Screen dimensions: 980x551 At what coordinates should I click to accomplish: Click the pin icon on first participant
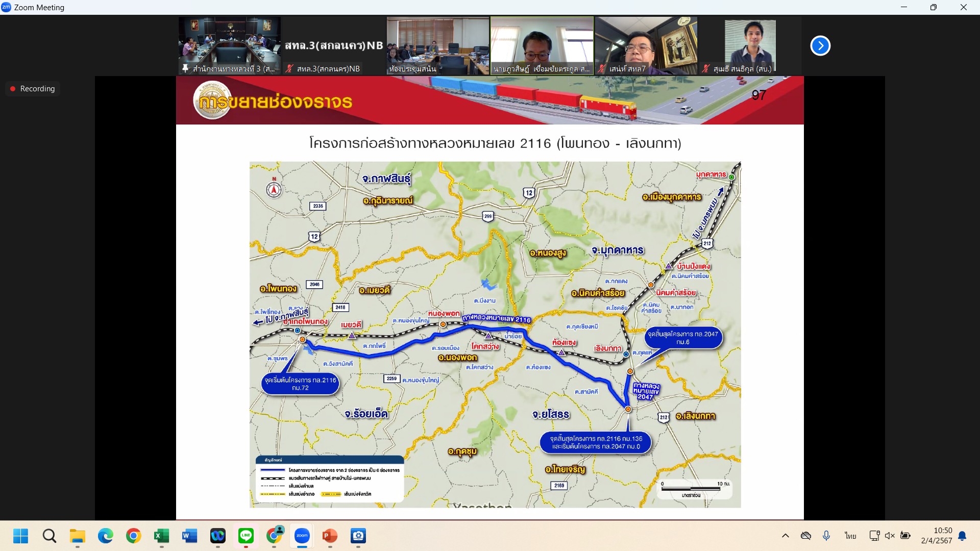[x=185, y=69]
